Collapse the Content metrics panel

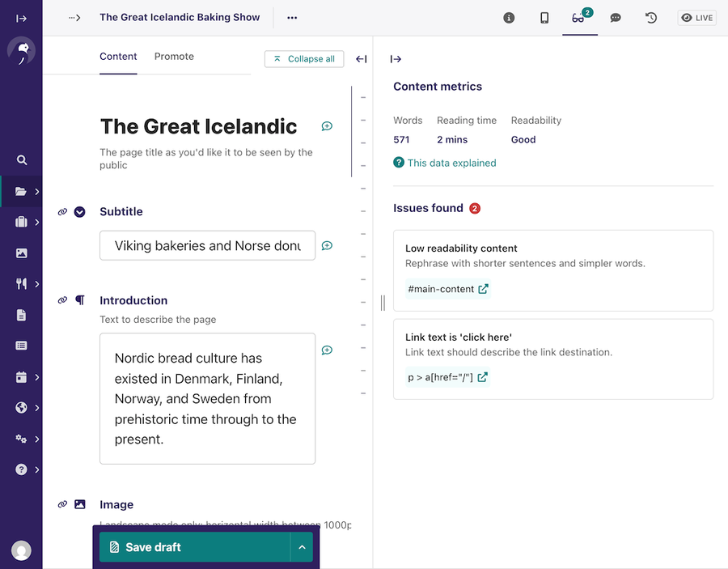pos(396,58)
